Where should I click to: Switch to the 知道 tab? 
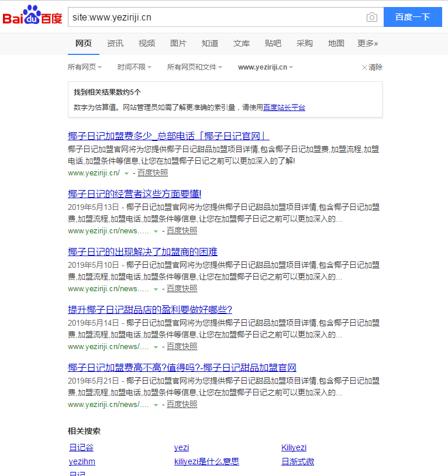point(210,43)
